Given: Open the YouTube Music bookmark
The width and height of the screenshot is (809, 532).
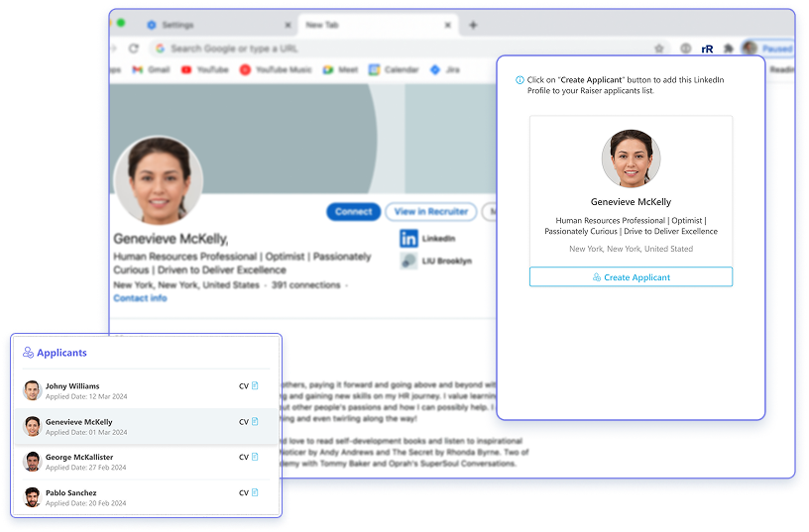Looking at the screenshot, I should click(x=276, y=69).
